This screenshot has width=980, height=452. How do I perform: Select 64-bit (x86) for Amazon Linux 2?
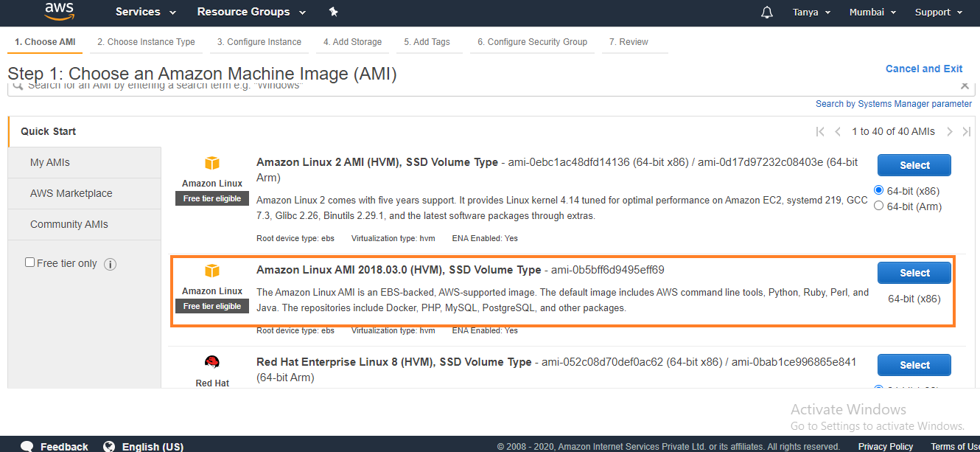(x=878, y=190)
